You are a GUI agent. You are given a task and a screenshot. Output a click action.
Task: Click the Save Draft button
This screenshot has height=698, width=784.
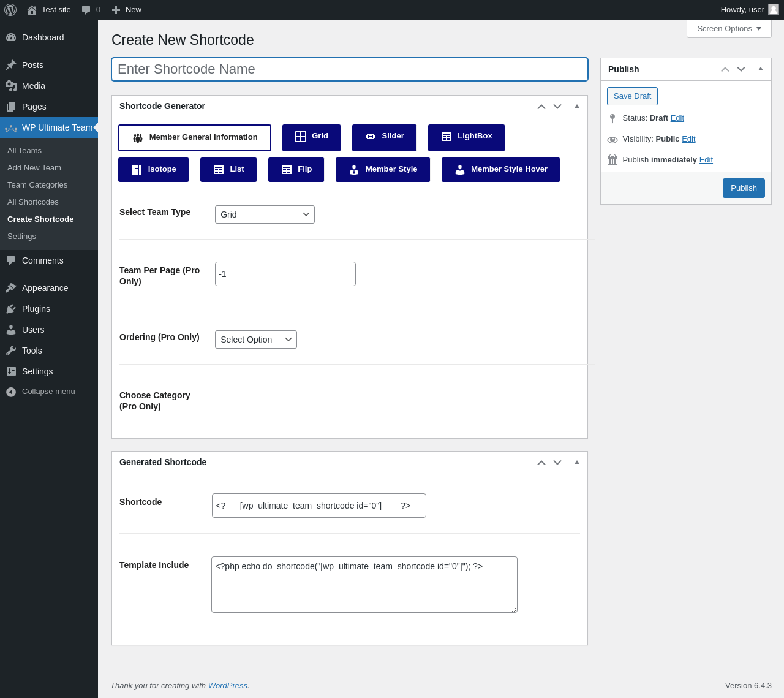coord(632,96)
